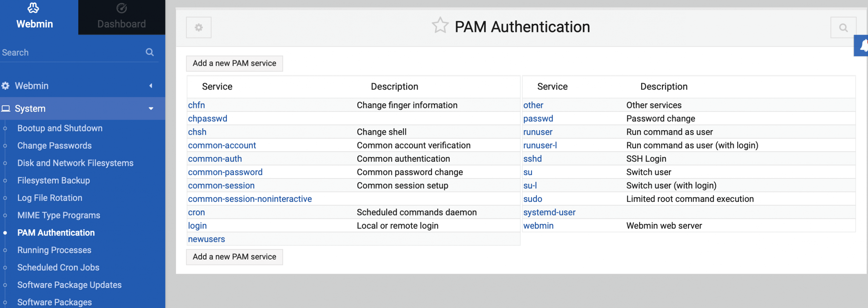Image resolution: width=868 pixels, height=308 pixels.
Task: Open newusers service link
Action: pos(206,239)
